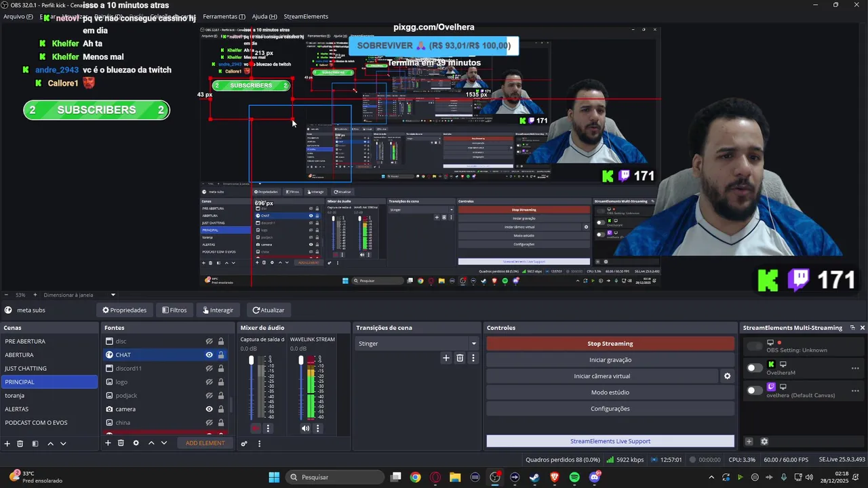Add a new source with plus icon
Viewport: 868px width, 488px height.
coord(108,443)
